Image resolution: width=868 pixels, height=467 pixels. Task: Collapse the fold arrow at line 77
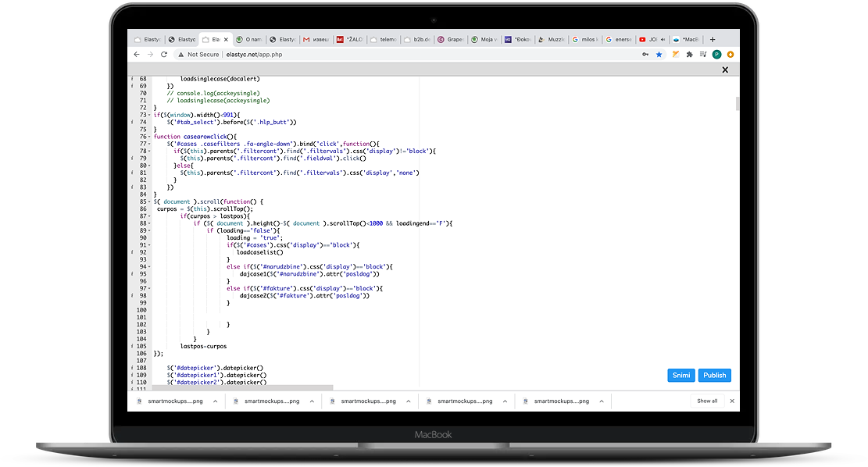(x=149, y=144)
